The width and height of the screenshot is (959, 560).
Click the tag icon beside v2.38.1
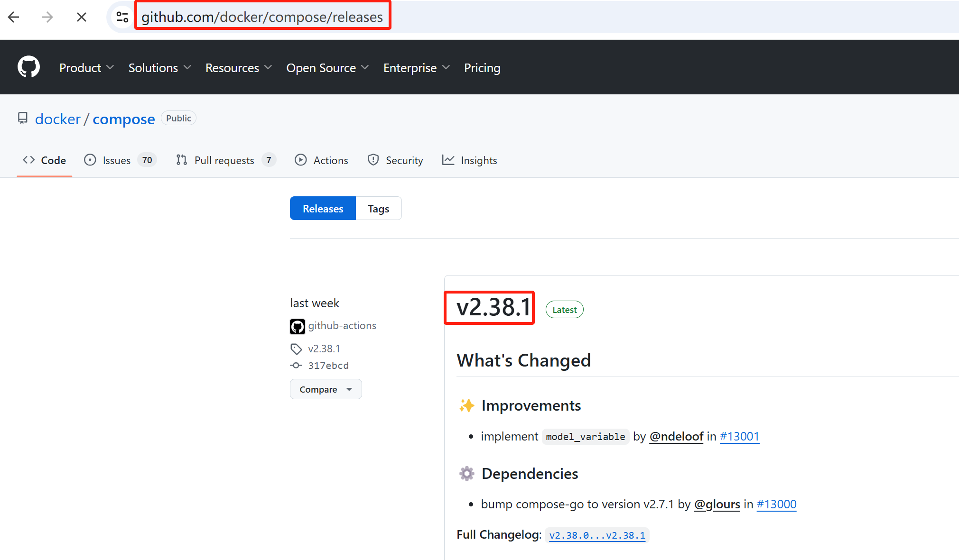pyautogui.click(x=296, y=349)
